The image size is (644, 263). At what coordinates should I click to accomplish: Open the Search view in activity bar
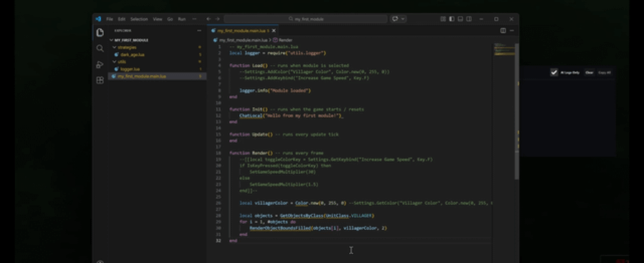pyautogui.click(x=100, y=48)
